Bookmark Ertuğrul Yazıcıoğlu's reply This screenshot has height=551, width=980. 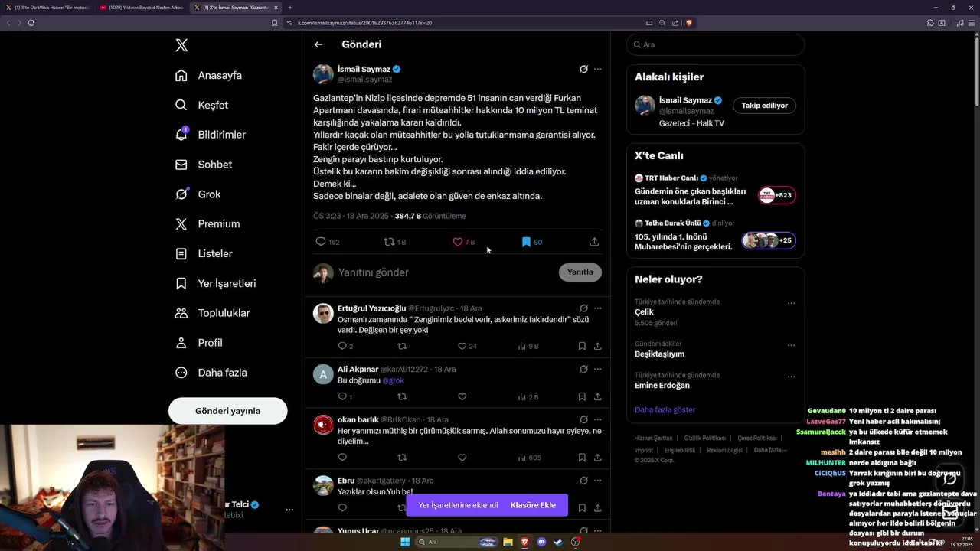point(582,346)
